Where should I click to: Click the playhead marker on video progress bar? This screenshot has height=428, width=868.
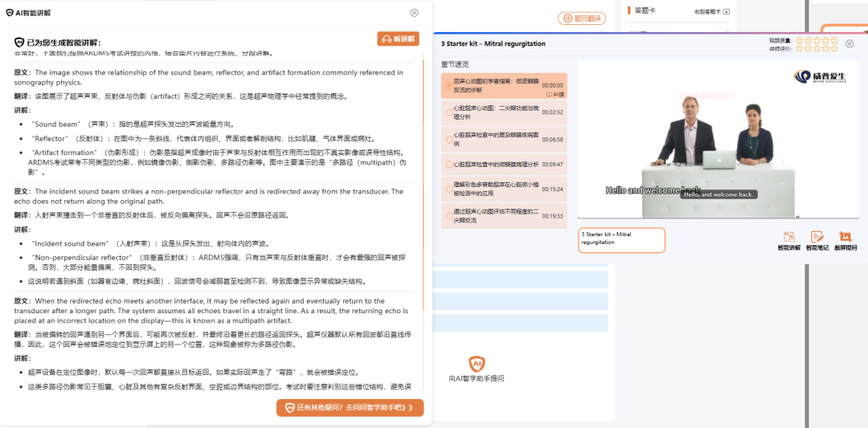(x=797, y=217)
